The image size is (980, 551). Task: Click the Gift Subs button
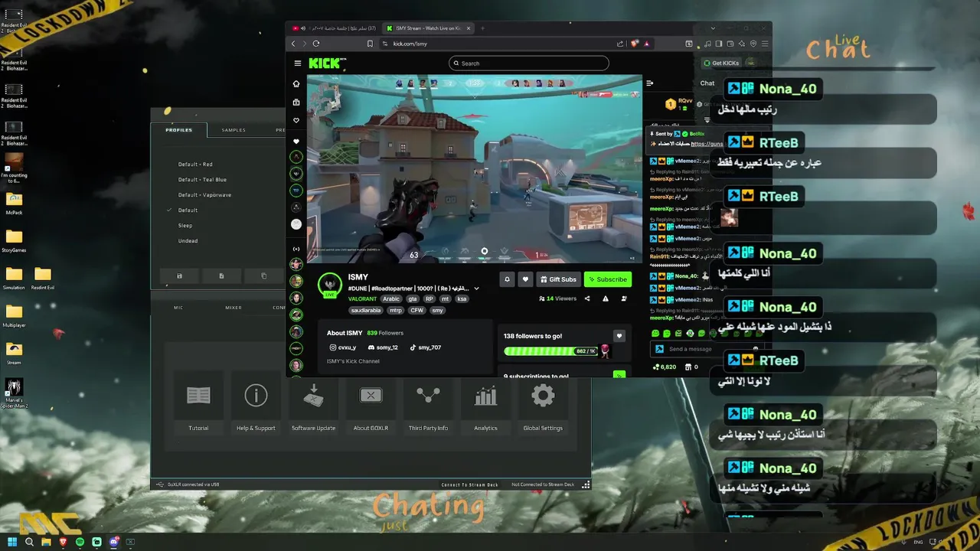pos(558,279)
